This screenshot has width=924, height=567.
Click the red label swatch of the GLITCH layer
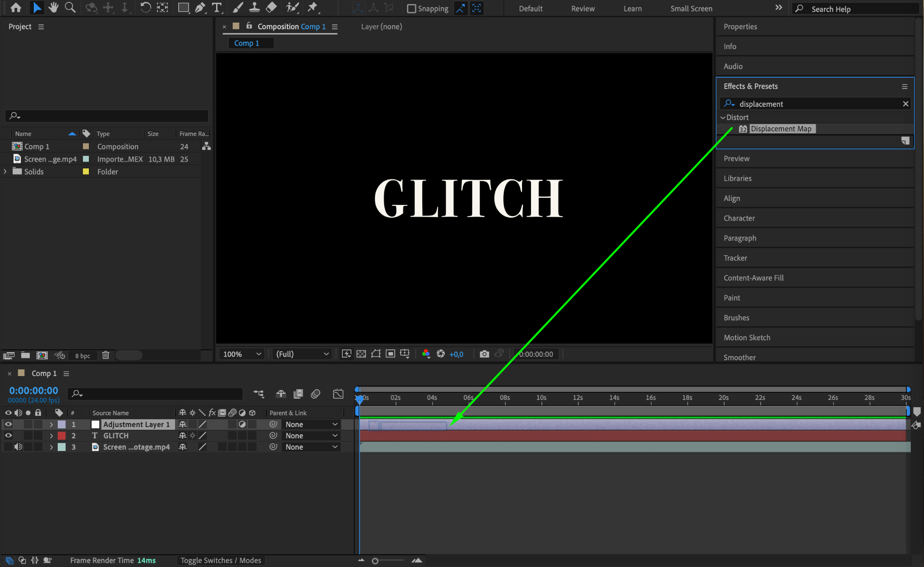[x=62, y=436]
